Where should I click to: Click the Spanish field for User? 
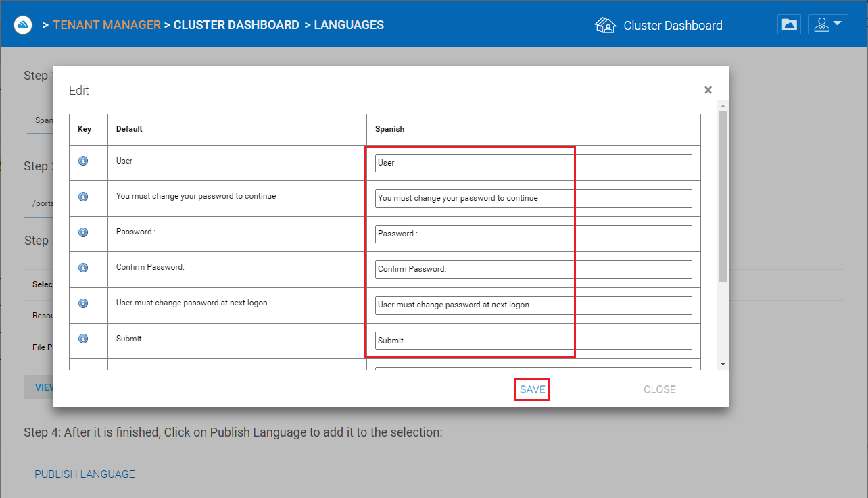533,163
